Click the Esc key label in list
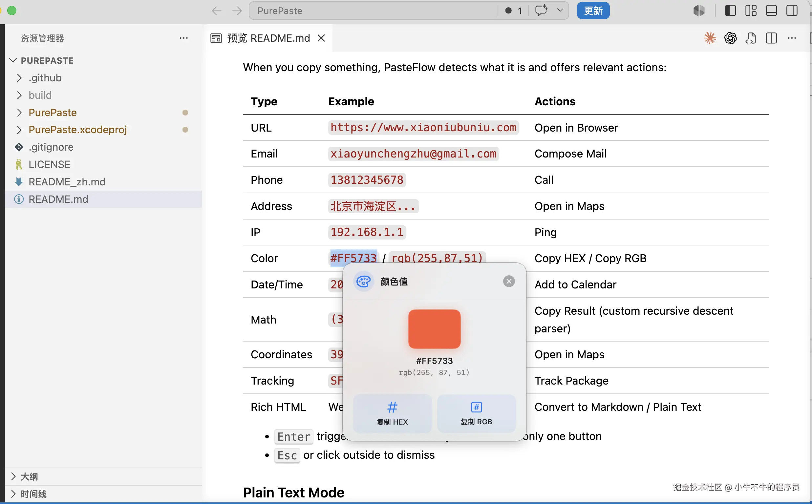Image resolution: width=812 pixels, height=504 pixels. coord(287,455)
